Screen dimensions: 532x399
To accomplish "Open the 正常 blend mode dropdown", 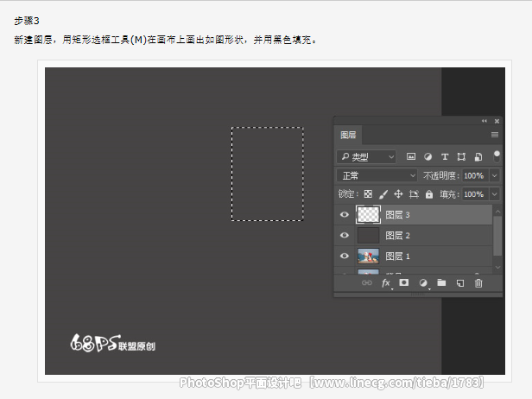I will coord(377,175).
